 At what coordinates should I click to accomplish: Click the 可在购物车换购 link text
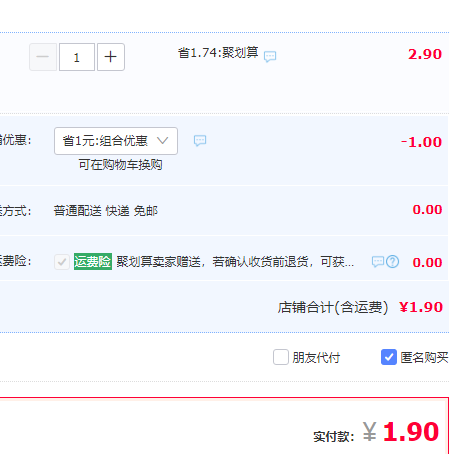click(x=120, y=165)
